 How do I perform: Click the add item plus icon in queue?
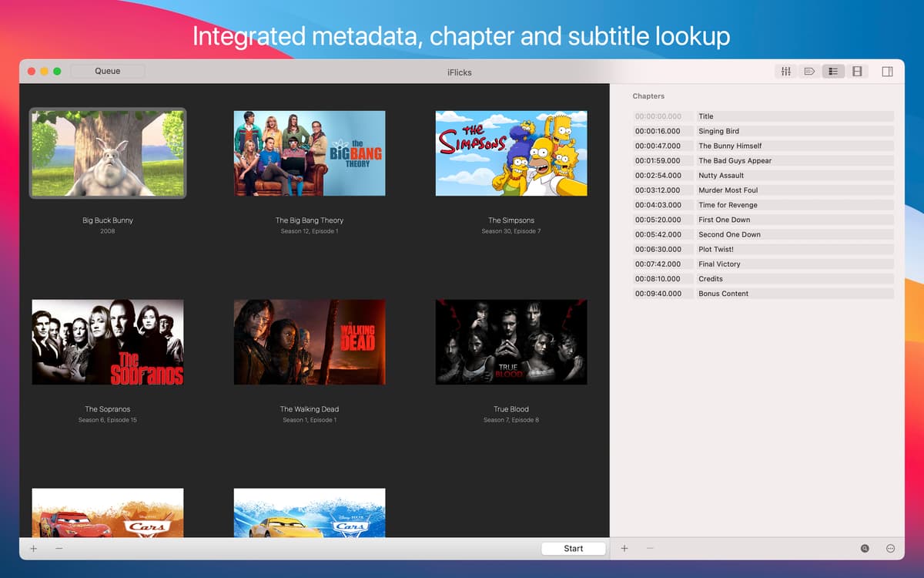pos(33,548)
